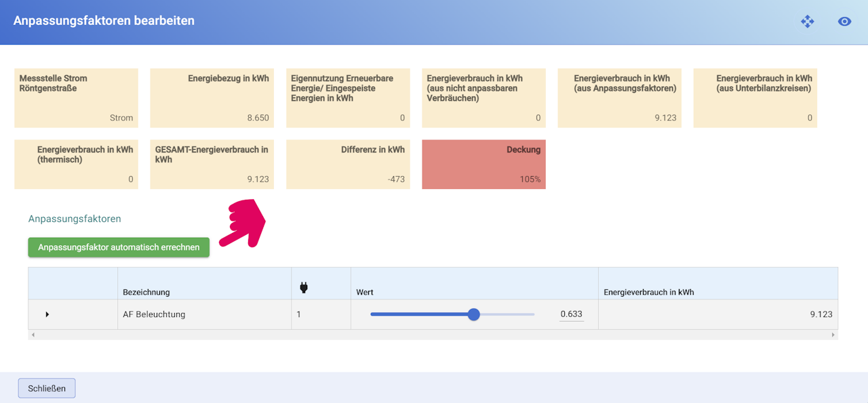The width and height of the screenshot is (868, 403).
Task: Click the Deckung 105% red card
Action: point(484,164)
